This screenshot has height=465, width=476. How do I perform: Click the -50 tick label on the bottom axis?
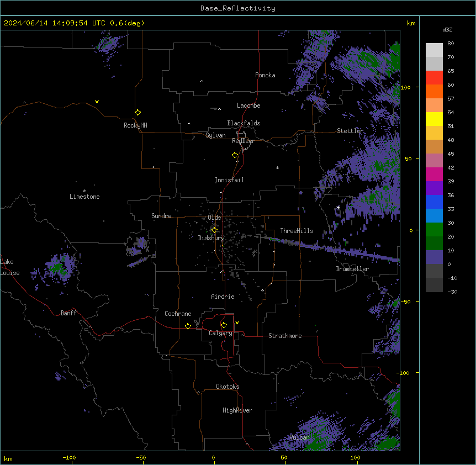point(141,458)
